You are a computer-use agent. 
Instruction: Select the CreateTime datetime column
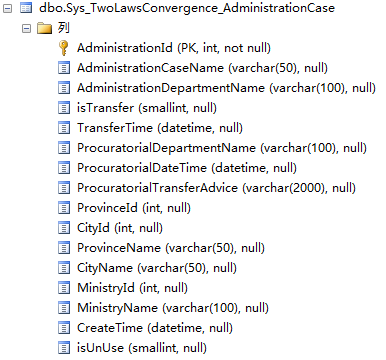point(155,328)
